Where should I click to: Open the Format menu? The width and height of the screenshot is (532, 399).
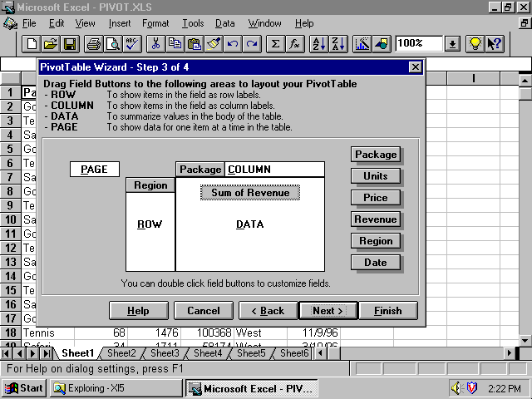pos(155,23)
